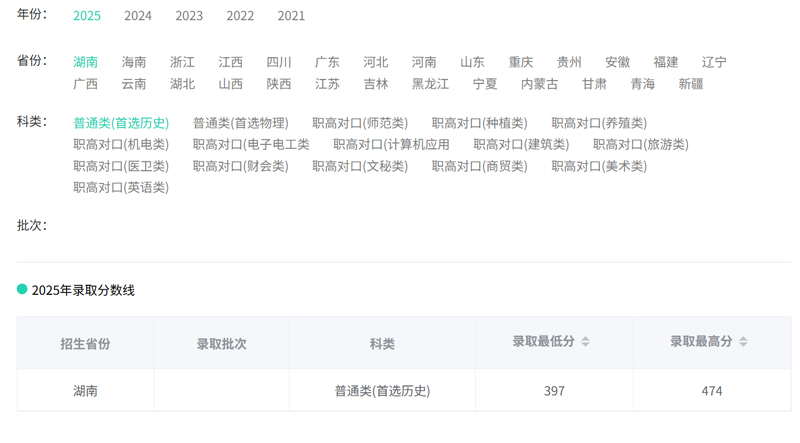Select 广东 in province list
The image size is (800, 443).
[327, 62]
